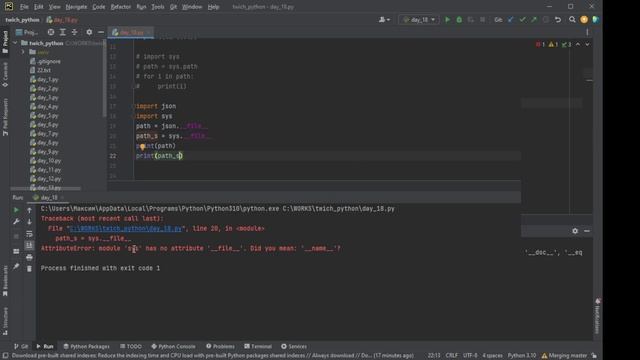
Task: Toggle the Notifications tool window
Action: pyautogui.click(x=598, y=316)
